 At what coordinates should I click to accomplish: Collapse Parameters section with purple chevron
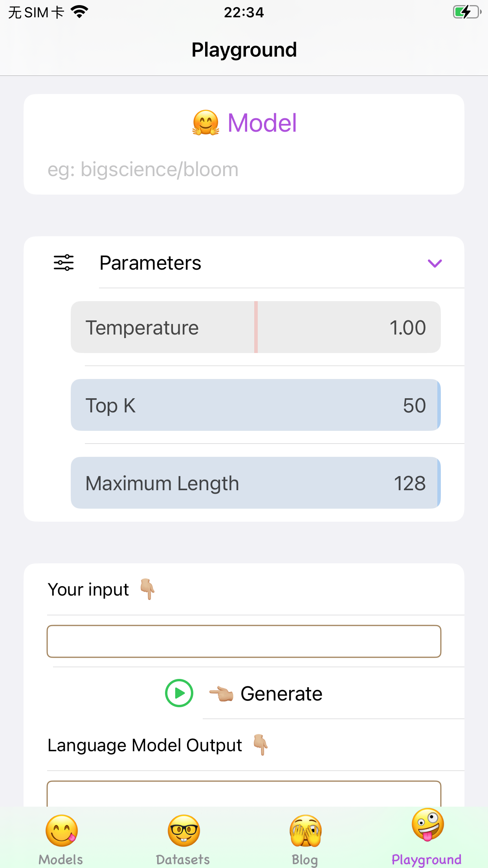pyautogui.click(x=435, y=263)
